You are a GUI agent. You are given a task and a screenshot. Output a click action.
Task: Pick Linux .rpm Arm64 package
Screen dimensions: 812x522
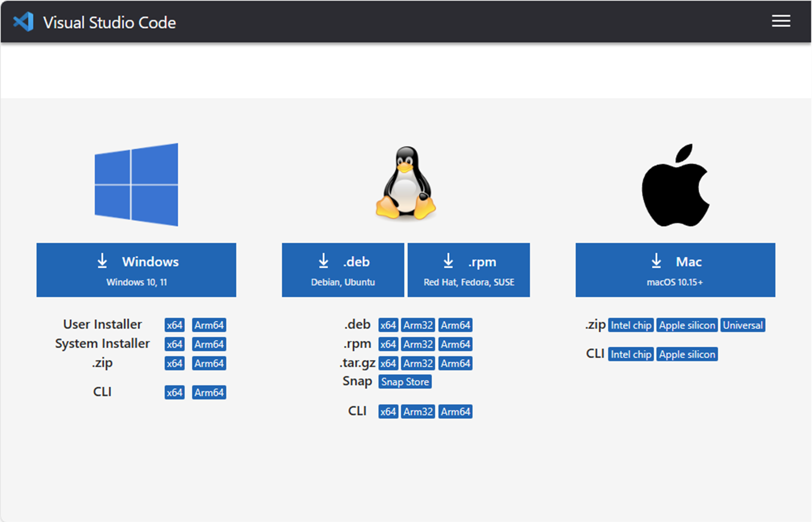pyautogui.click(x=455, y=344)
